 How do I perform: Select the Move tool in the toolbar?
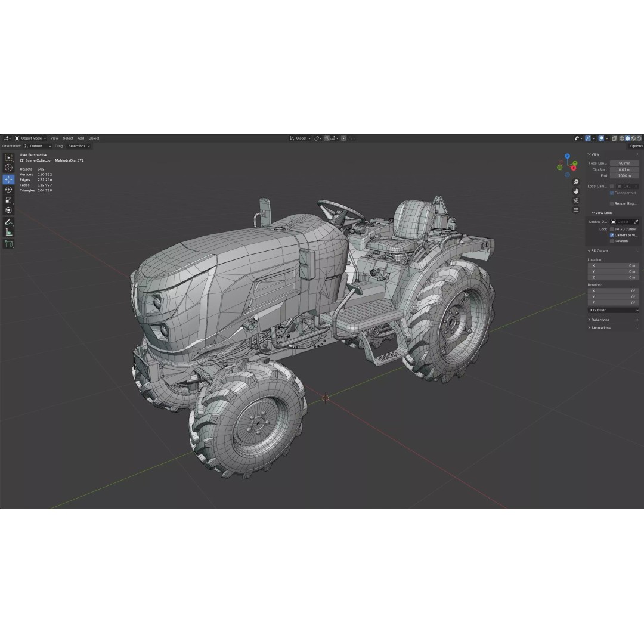click(8, 179)
